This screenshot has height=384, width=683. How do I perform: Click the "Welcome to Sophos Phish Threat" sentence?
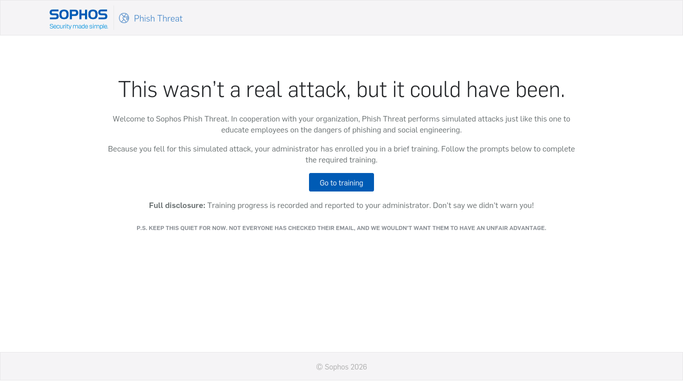pyautogui.click(x=171, y=119)
